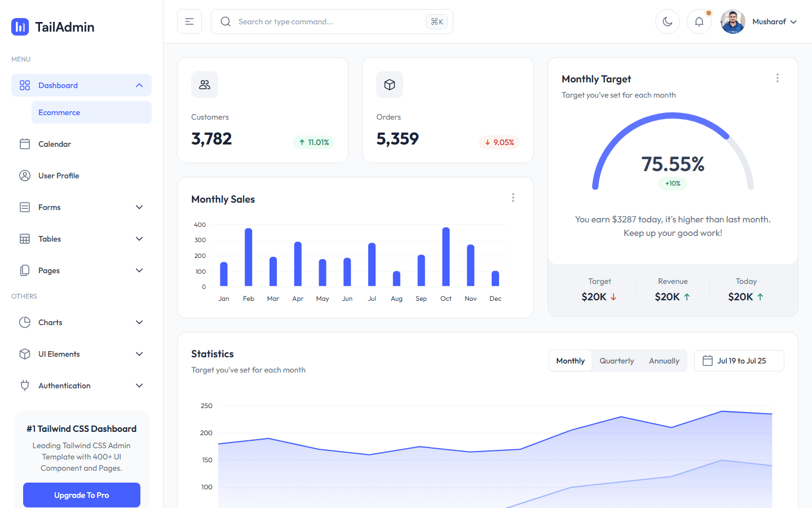The image size is (812, 508).
Task: Toggle dark mode with the moon button
Action: (x=668, y=21)
